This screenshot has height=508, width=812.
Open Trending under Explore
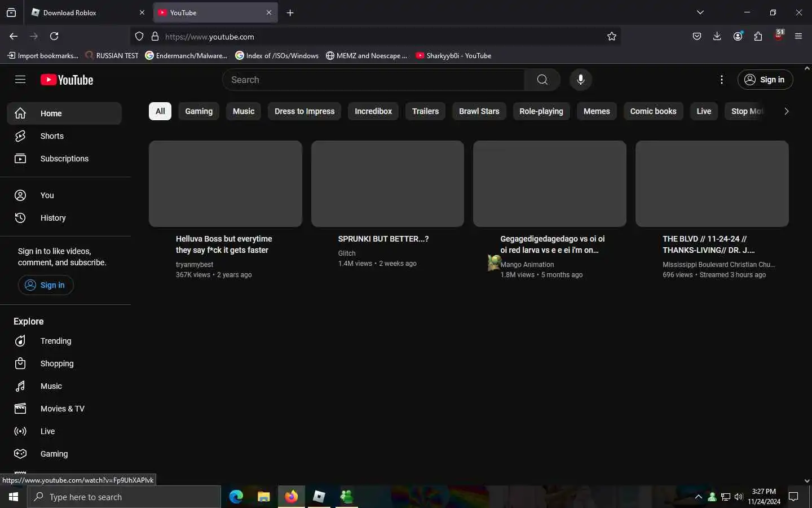coord(64,341)
